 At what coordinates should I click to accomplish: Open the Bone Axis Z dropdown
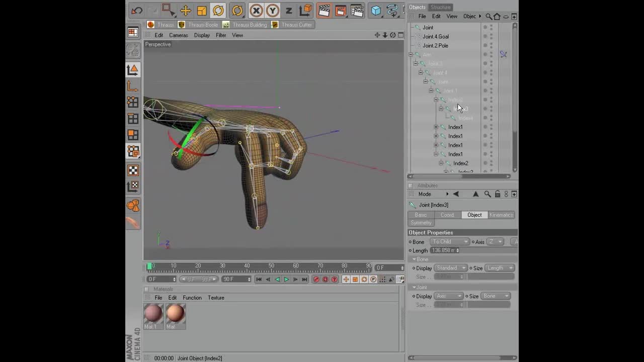[496, 242]
